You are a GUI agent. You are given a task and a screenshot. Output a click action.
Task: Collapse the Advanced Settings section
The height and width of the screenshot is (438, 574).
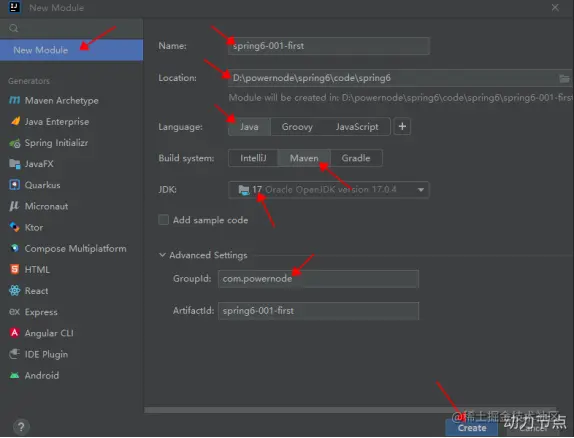click(162, 255)
